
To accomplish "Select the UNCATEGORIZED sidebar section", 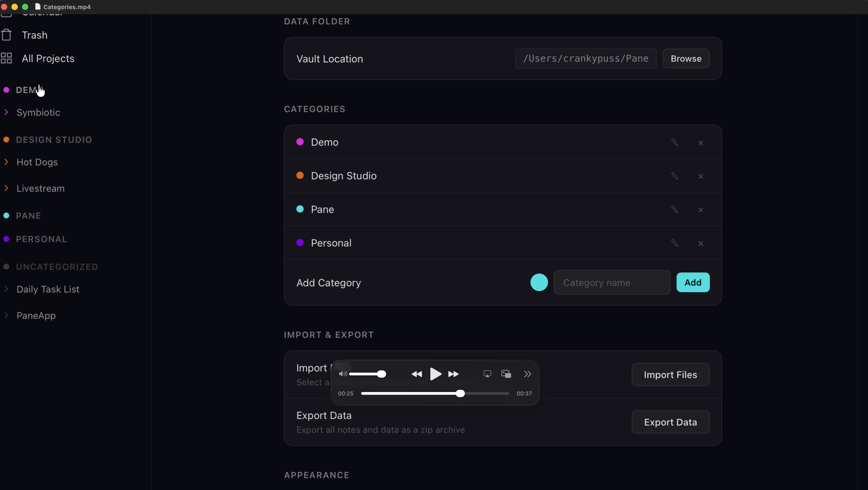I will [x=57, y=266].
